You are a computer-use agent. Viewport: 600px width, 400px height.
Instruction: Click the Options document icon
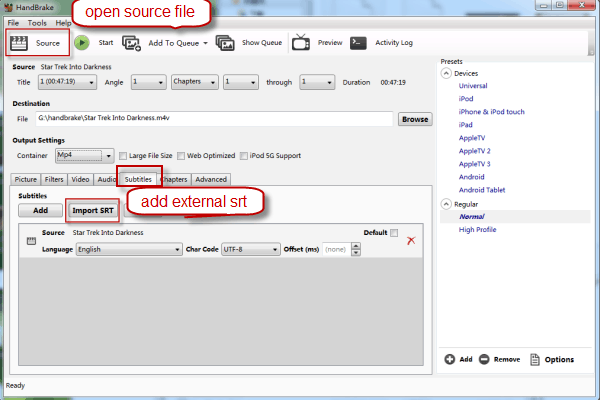(535, 359)
